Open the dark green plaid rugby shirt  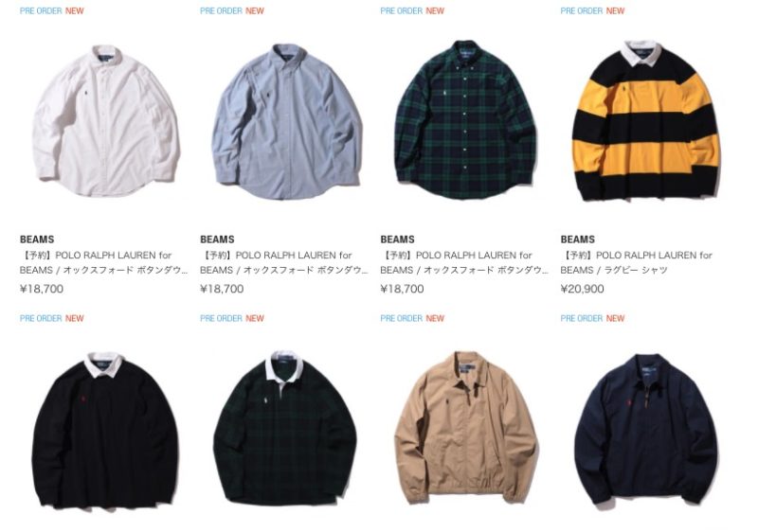point(285,428)
